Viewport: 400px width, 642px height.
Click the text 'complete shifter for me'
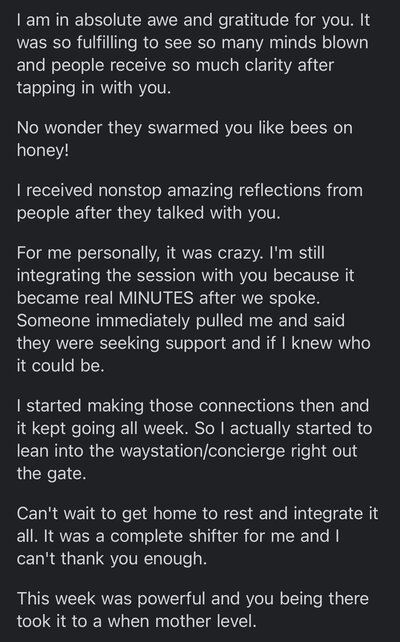coord(202,536)
